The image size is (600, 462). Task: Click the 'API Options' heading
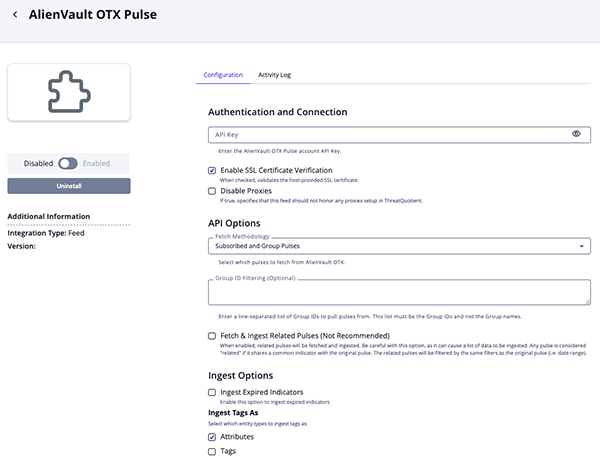click(234, 223)
